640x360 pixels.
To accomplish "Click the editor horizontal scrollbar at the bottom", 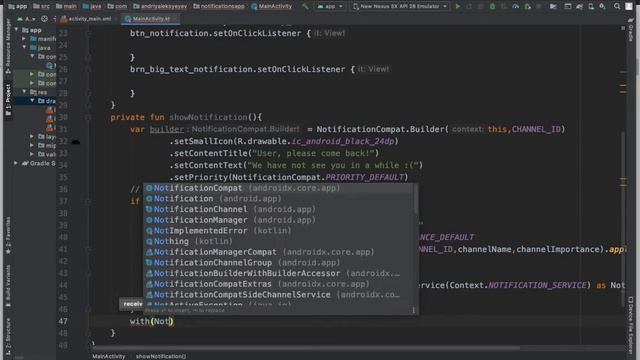I will (x=306, y=348).
